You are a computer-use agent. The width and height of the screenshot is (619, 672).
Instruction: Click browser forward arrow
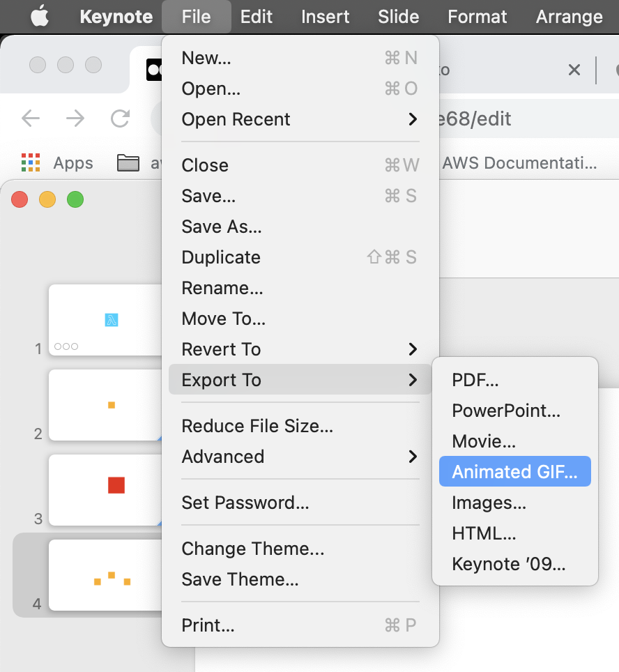pyautogui.click(x=75, y=119)
